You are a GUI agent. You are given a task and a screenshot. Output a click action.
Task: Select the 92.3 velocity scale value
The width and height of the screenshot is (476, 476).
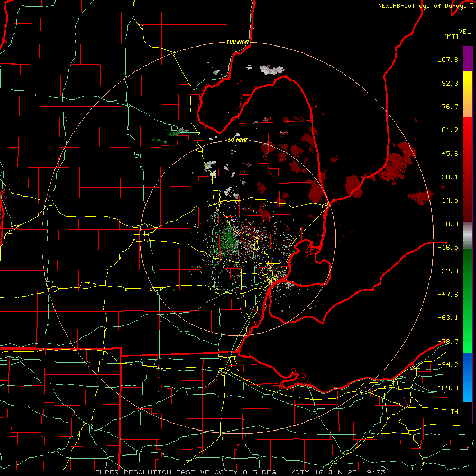[450, 83]
